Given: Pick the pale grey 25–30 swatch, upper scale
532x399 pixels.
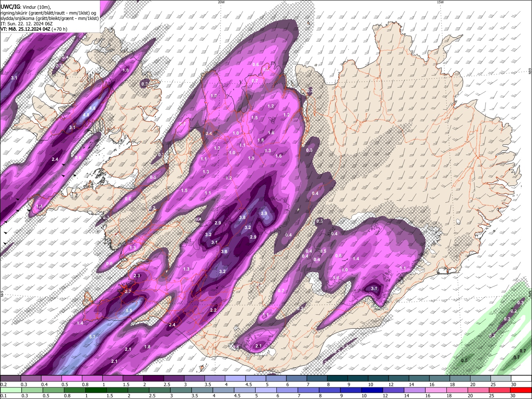Looking at the screenshot, I should [501, 379].
